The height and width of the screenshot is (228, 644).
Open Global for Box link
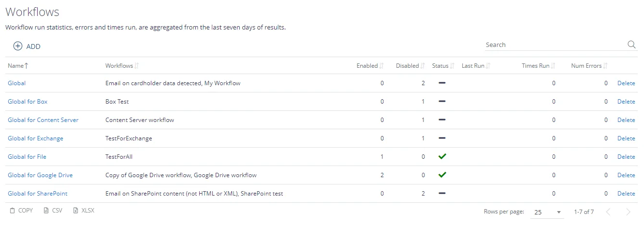click(x=28, y=102)
